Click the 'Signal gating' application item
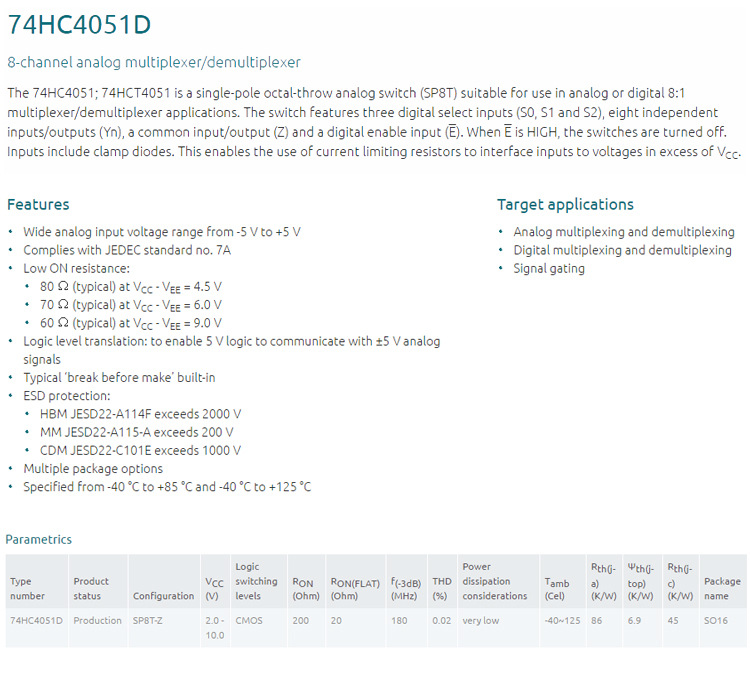750x700 pixels. 549,268
